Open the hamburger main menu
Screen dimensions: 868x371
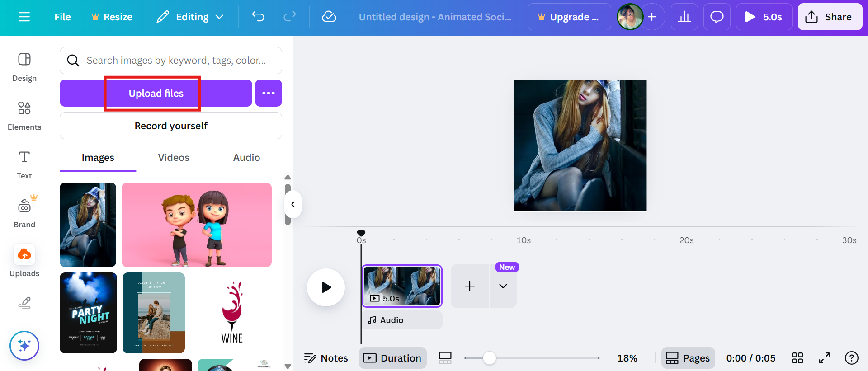coord(24,17)
